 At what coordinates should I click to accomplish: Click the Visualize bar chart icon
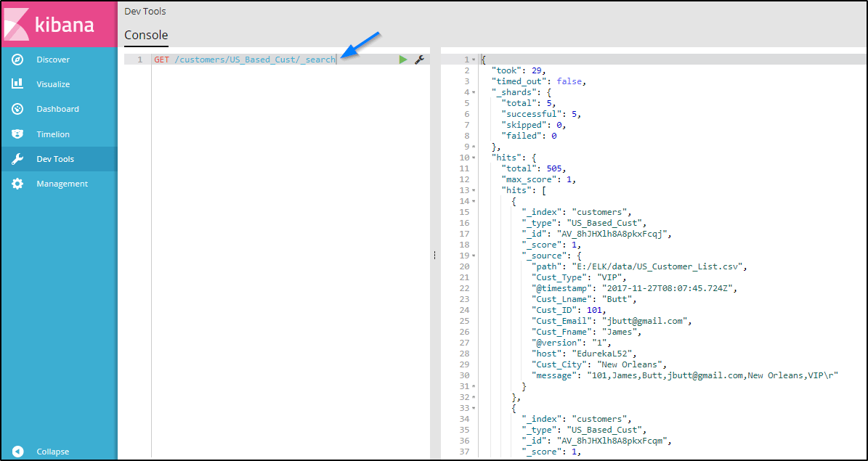pos(18,84)
